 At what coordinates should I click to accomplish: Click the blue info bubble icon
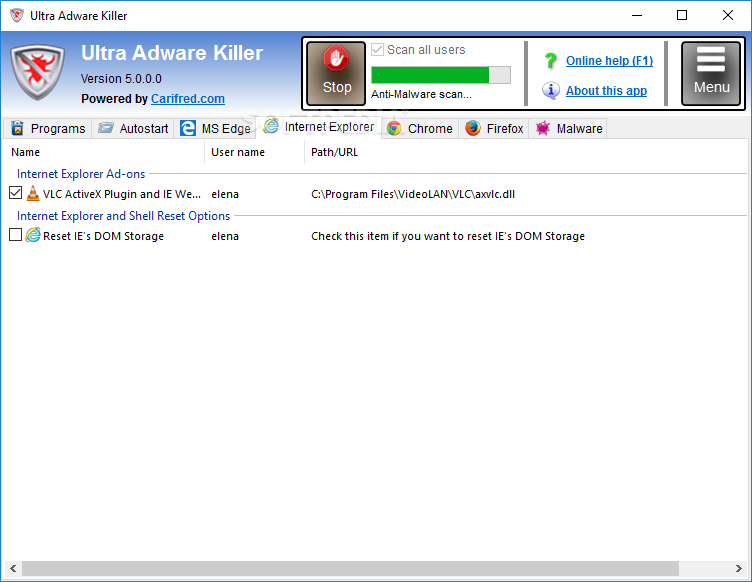pyautogui.click(x=551, y=90)
